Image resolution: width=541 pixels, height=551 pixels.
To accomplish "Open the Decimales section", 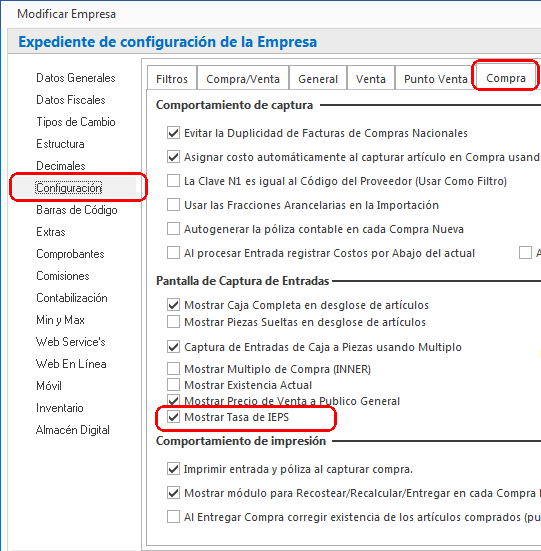I will pyautogui.click(x=61, y=166).
